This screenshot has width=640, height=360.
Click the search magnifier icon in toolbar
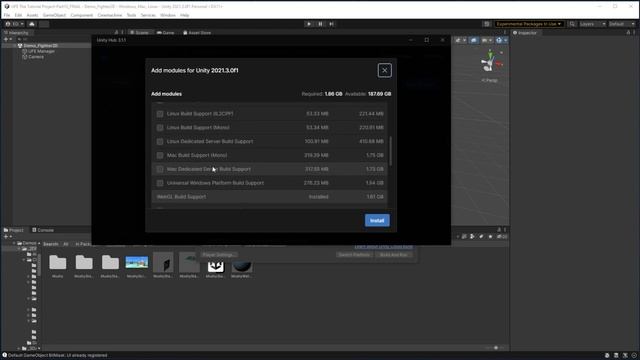(572, 24)
